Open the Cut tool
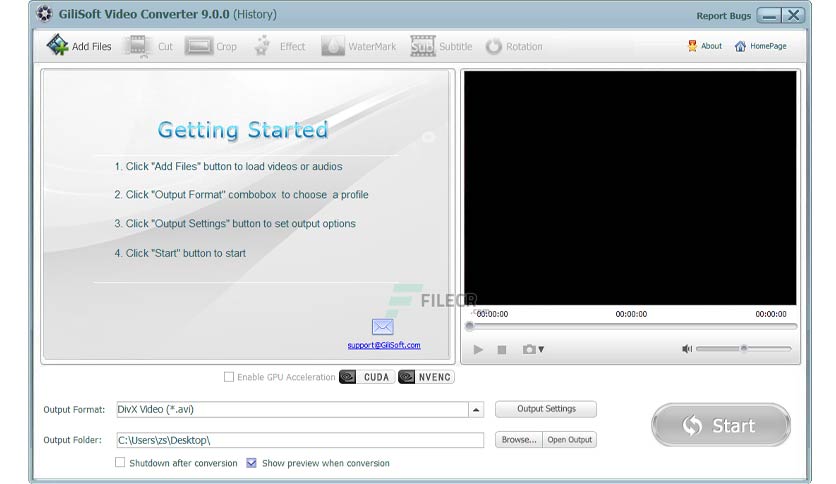Viewport: 836px width, 484px height. tap(148, 46)
